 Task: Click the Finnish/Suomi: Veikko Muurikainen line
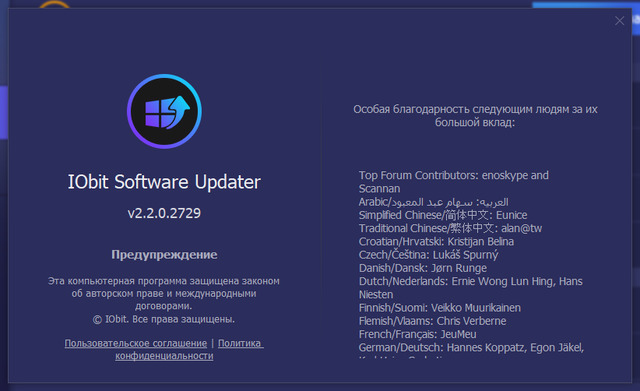pyautogui.click(x=440, y=308)
